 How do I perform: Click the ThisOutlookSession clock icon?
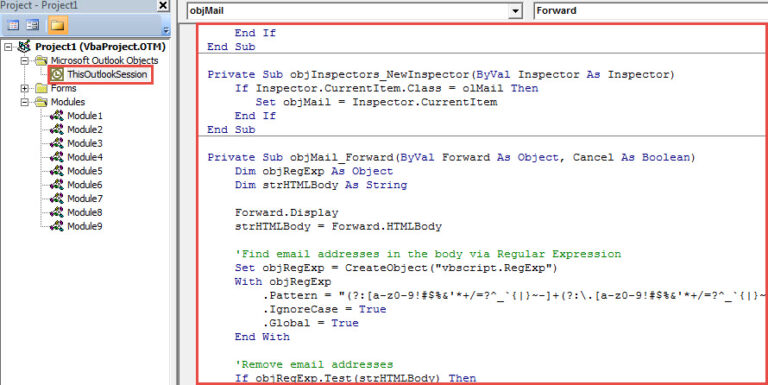point(57,74)
